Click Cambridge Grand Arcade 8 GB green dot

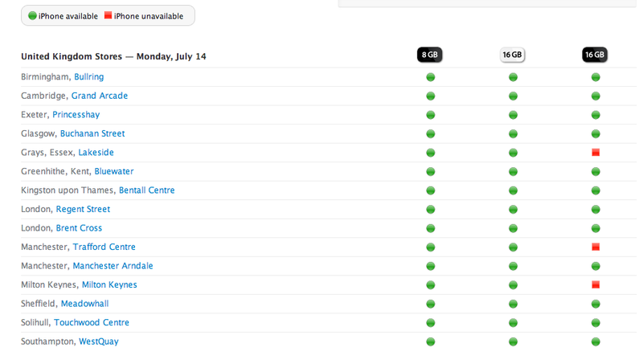pyautogui.click(x=430, y=96)
